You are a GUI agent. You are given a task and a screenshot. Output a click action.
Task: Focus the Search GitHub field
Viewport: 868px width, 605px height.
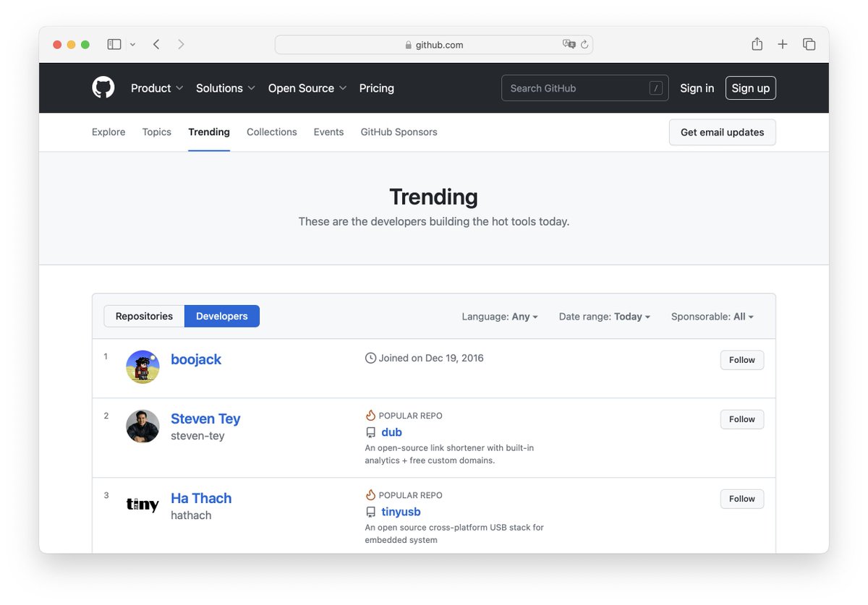coord(584,88)
